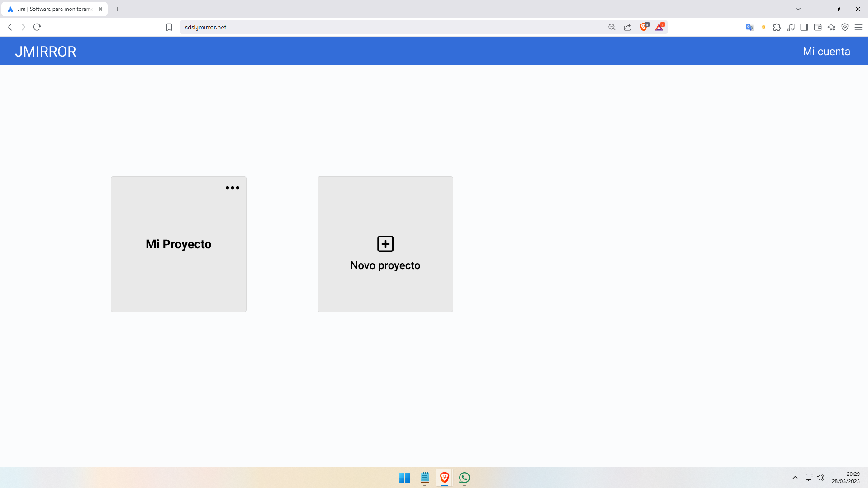This screenshot has height=488, width=868.
Task: Show hidden system tray icons
Action: click(x=795, y=478)
